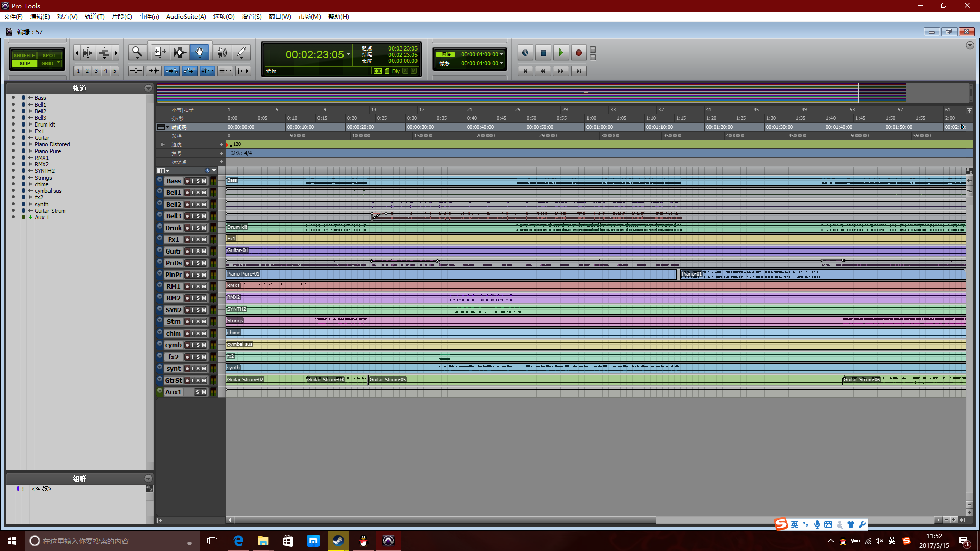Recall zoom preset 3
This screenshot has height=551, width=980.
tap(96, 71)
